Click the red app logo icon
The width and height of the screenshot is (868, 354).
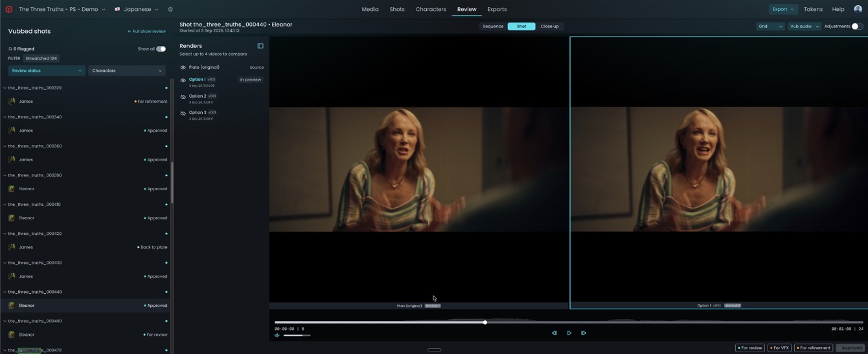(x=8, y=9)
